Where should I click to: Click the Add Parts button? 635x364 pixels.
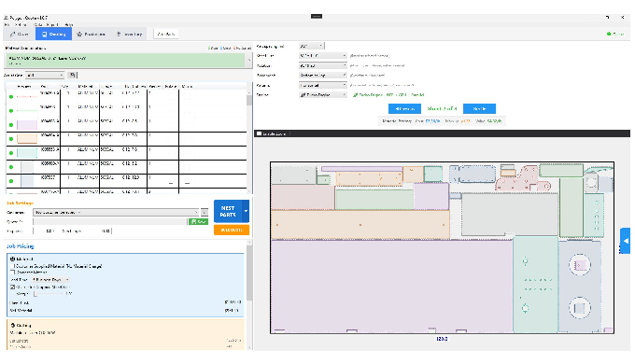click(165, 34)
